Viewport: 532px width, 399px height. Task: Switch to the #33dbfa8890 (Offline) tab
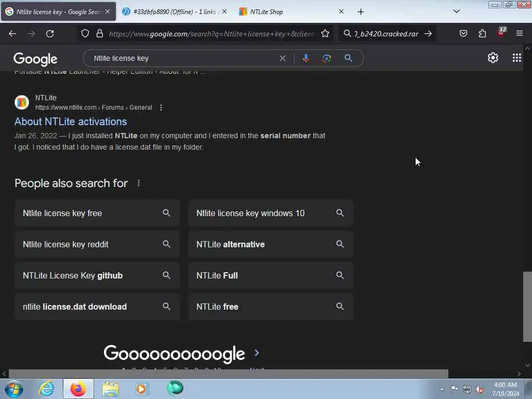coord(175,11)
